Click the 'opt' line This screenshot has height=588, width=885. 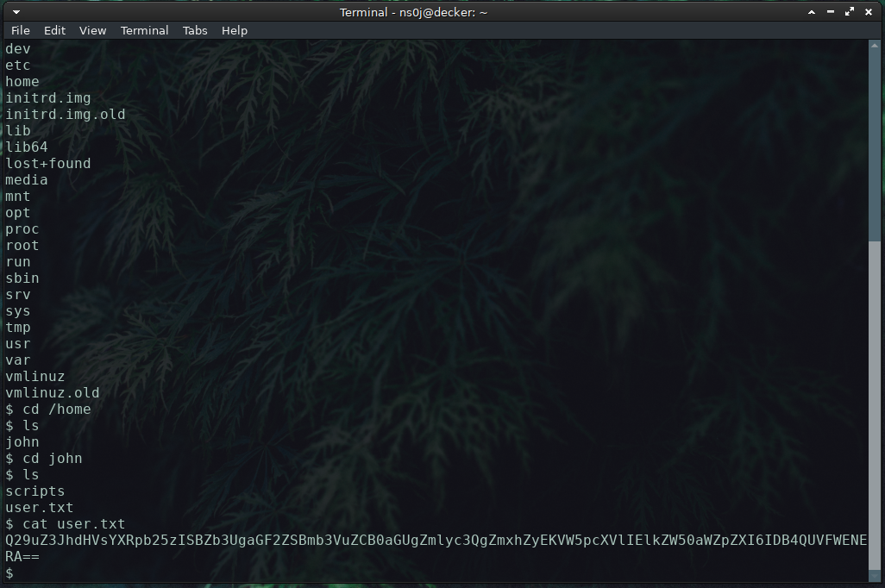tap(17, 213)
